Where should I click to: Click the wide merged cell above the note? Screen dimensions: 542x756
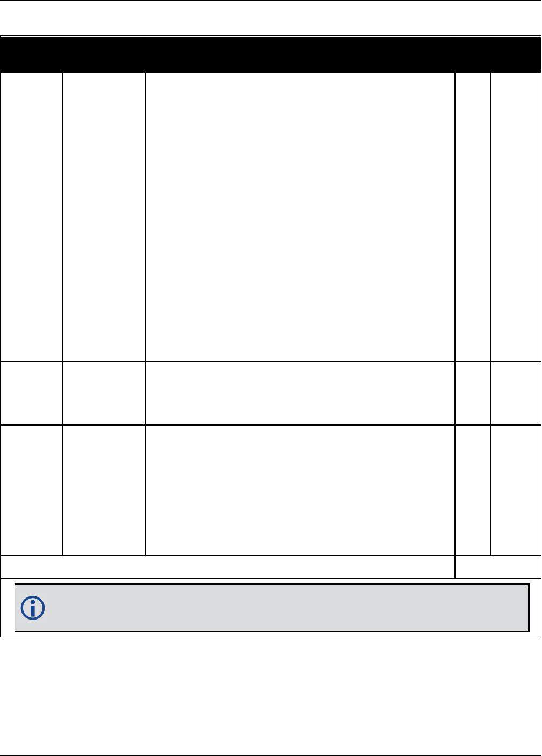pos(227,567)
